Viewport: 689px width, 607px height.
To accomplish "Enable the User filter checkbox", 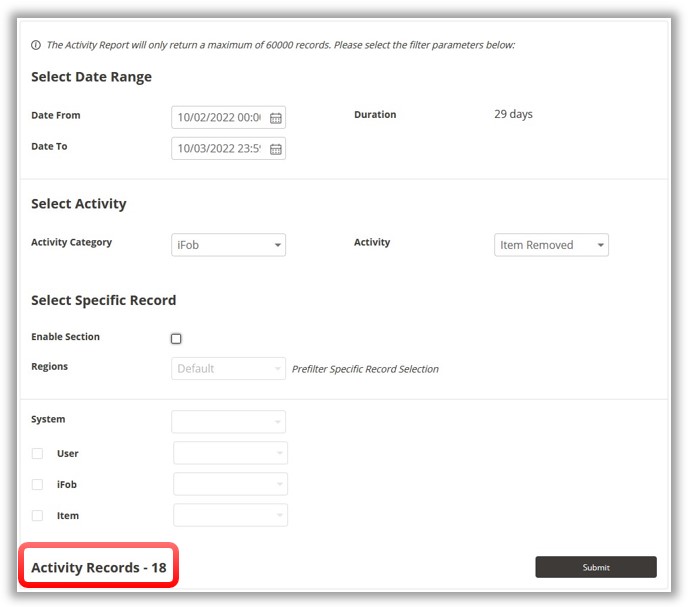I will [37, 454].
